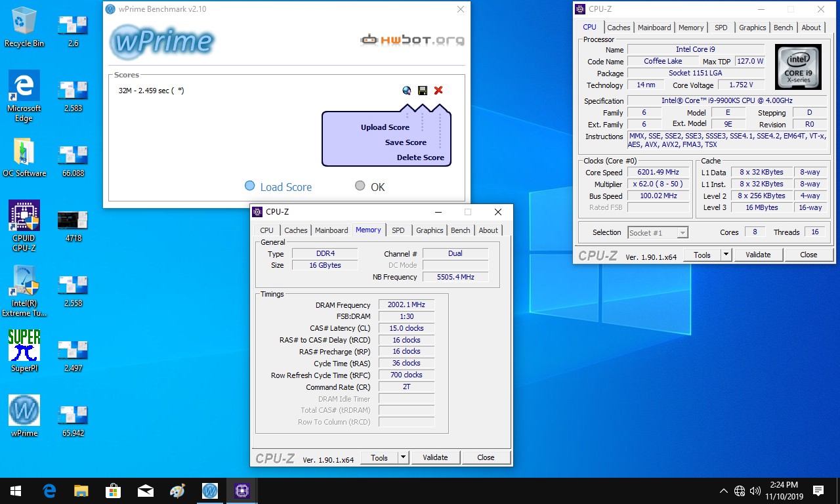Open volume control tray icon
This screenshot has width=840, height=504.
coord(755,491)
